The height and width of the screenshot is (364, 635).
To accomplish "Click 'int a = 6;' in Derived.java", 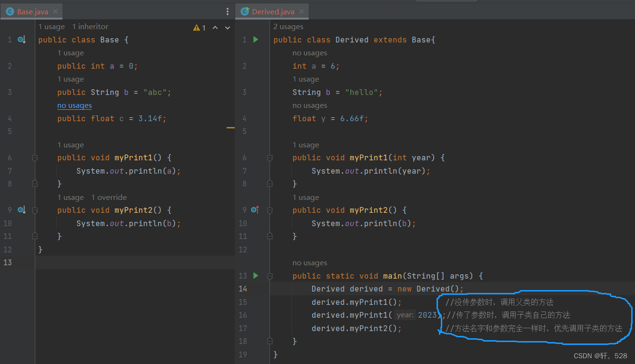I will click(316, 66).
